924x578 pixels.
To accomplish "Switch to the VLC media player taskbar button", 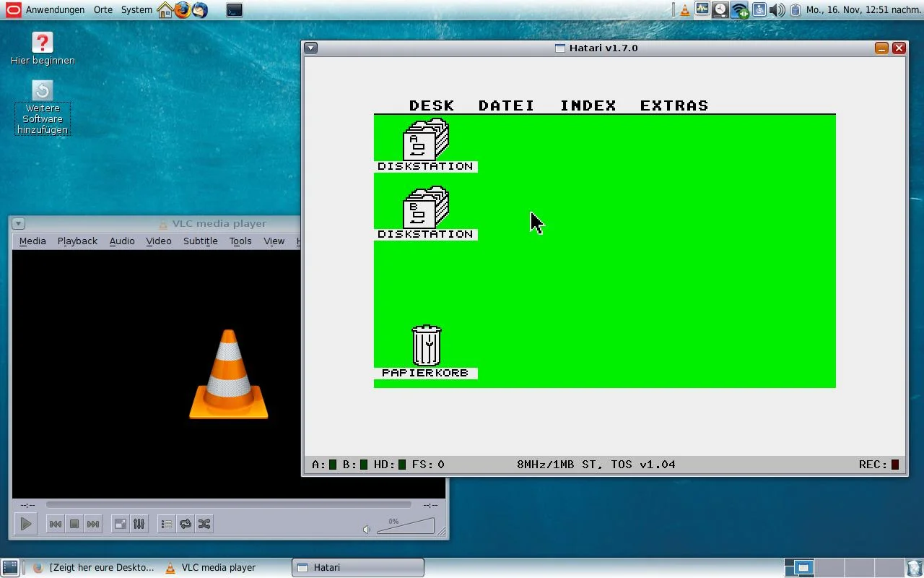I will point(210,568).
